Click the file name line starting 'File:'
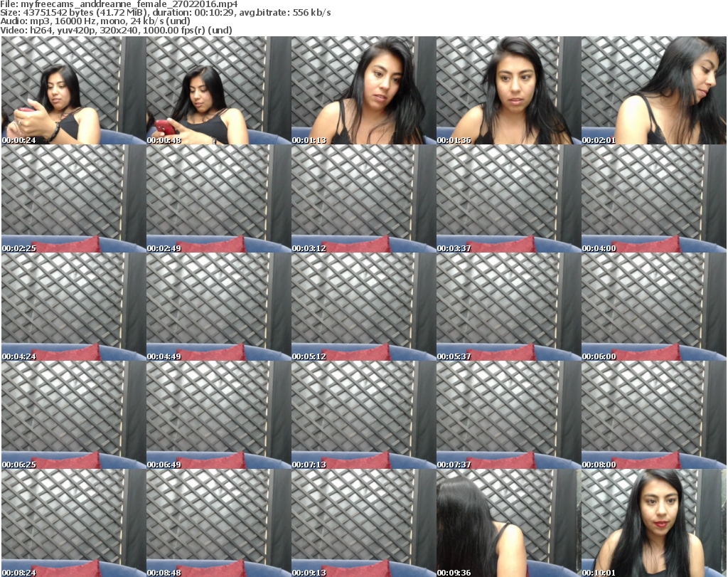This screenshot has width=728, height=577. (x=119, y=4)
